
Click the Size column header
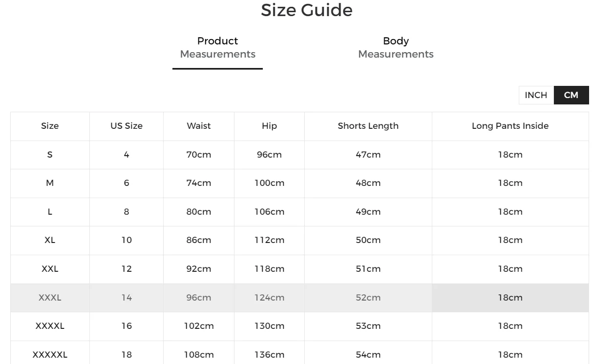tap(50, 126)
